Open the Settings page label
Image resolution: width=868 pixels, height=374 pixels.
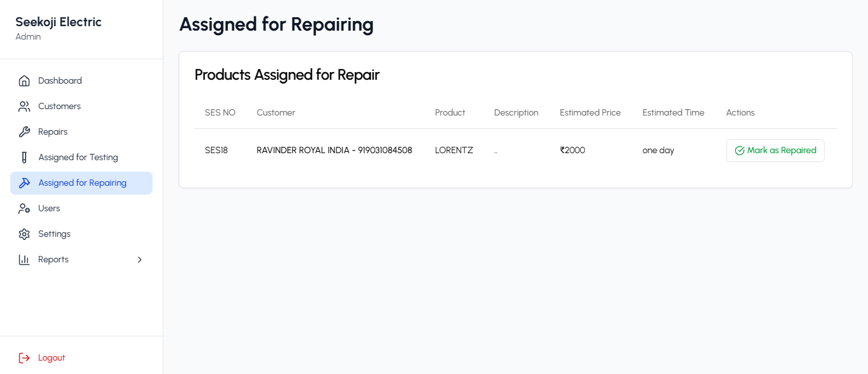coord(54,234)
